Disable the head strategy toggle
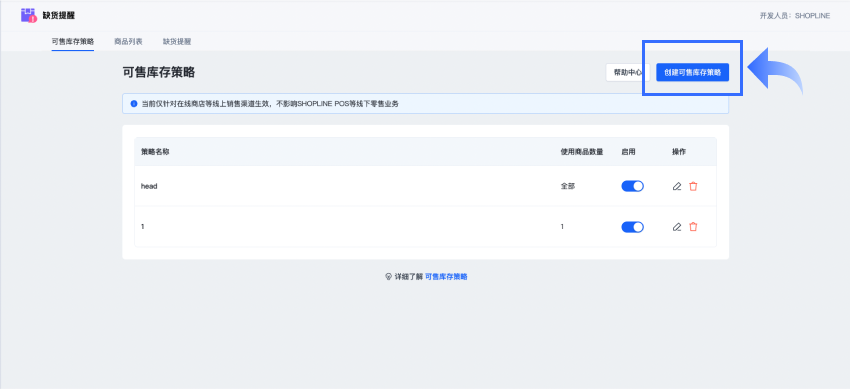 [632, 186]
